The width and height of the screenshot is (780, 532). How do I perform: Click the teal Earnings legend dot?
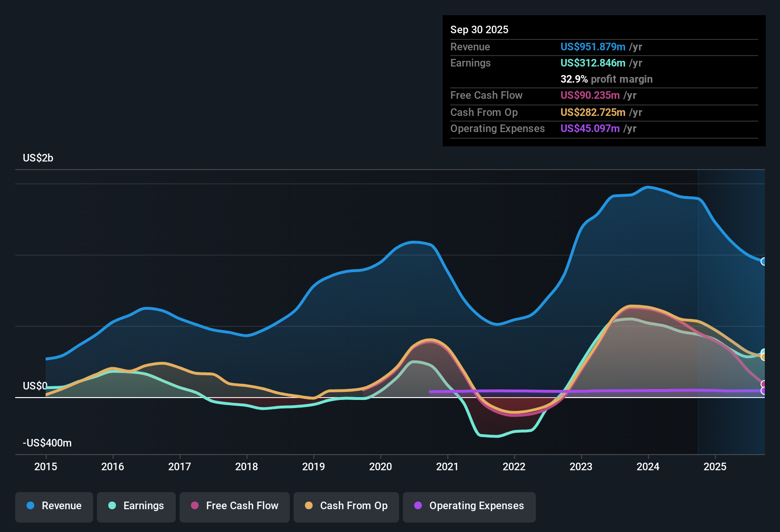(x=112, y=506)
